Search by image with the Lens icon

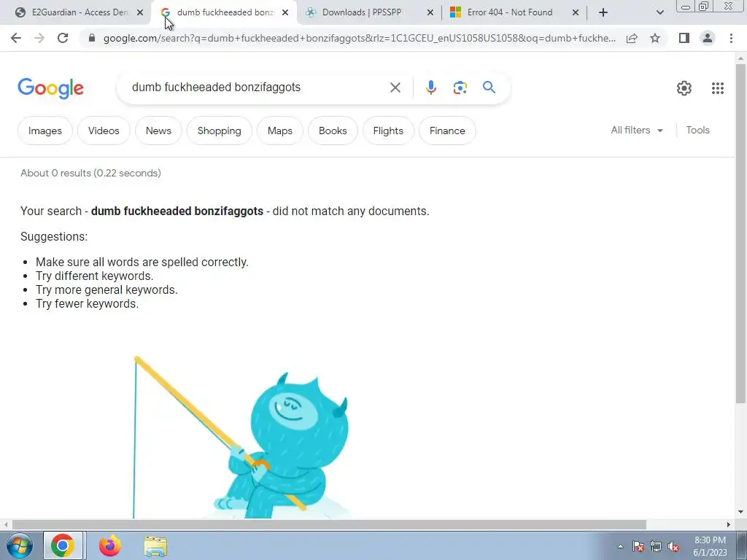[460, 87]
